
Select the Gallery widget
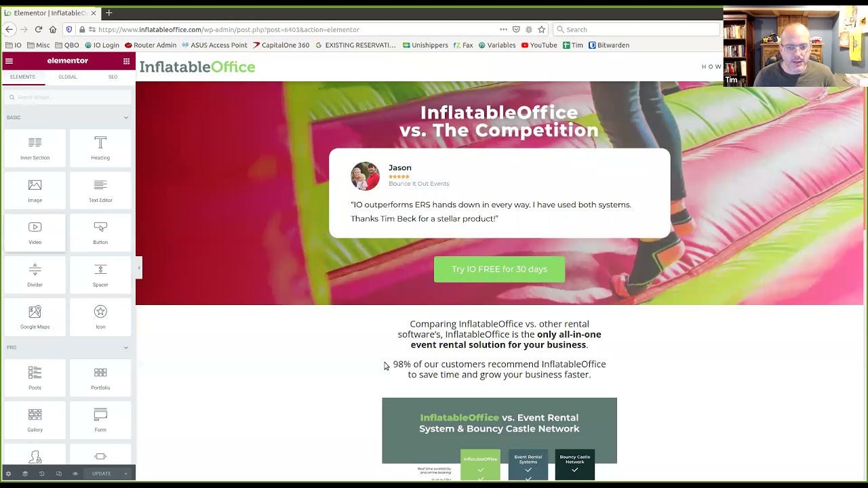click(x=35, y=420)
